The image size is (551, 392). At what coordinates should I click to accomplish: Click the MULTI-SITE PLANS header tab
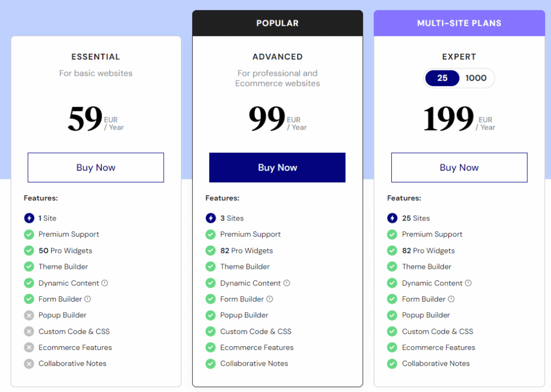tap(459, 23)
